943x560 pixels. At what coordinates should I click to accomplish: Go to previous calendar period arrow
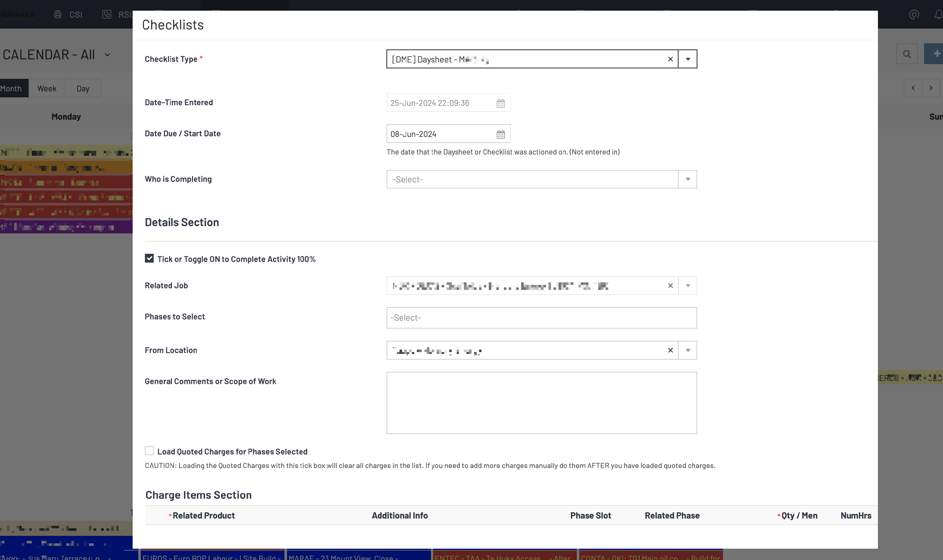pos(913,88)
